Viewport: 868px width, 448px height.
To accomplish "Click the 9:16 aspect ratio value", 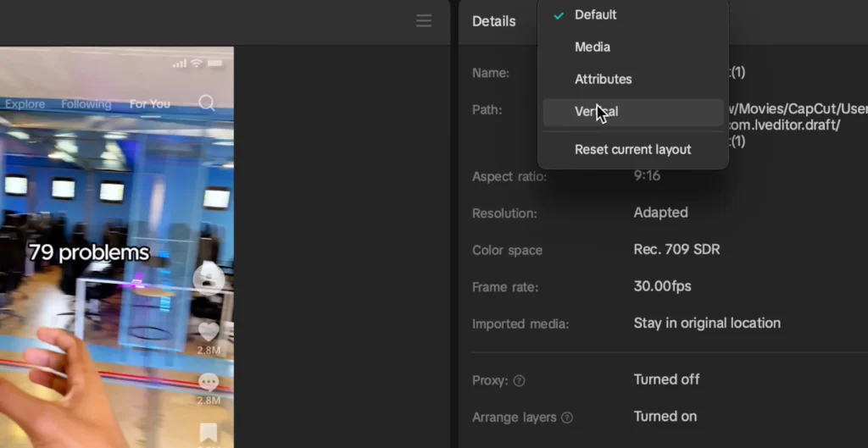I will pyautogui.click(x=647, y=176).
